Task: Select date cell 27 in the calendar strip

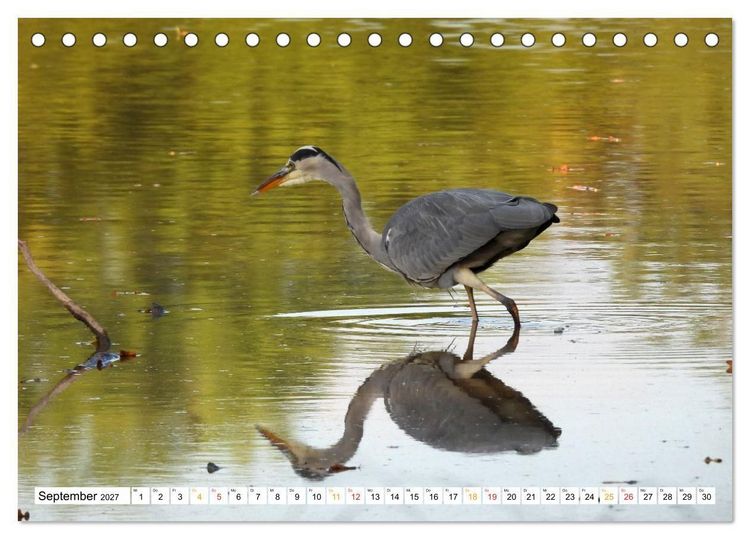Action: (648, 496)
